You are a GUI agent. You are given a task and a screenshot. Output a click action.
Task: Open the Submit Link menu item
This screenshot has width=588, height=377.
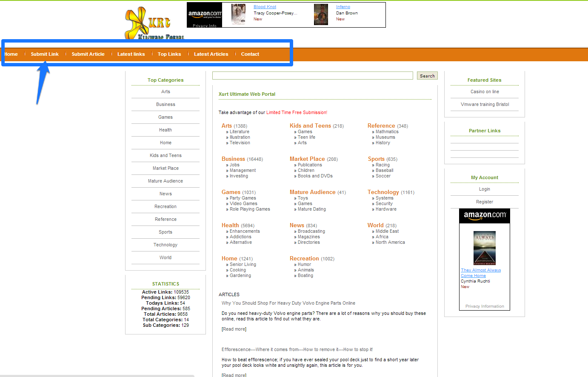coord(45,54)
